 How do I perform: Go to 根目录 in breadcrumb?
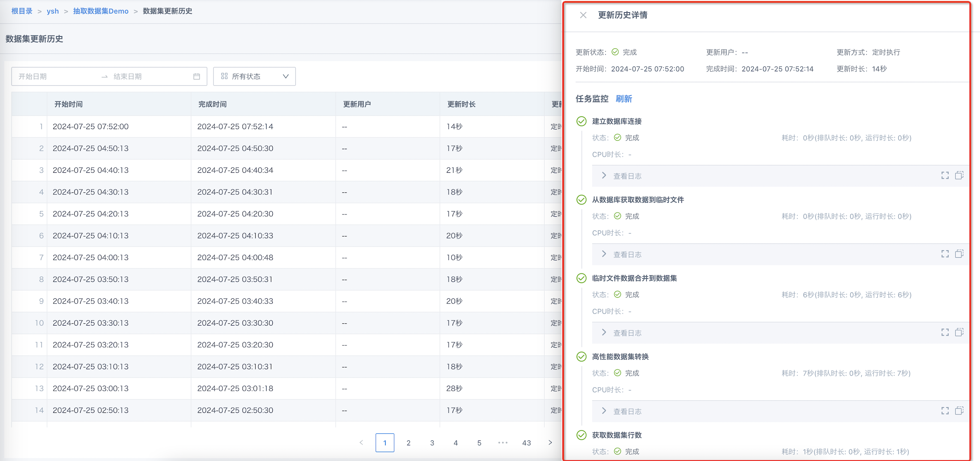point(22,11)
